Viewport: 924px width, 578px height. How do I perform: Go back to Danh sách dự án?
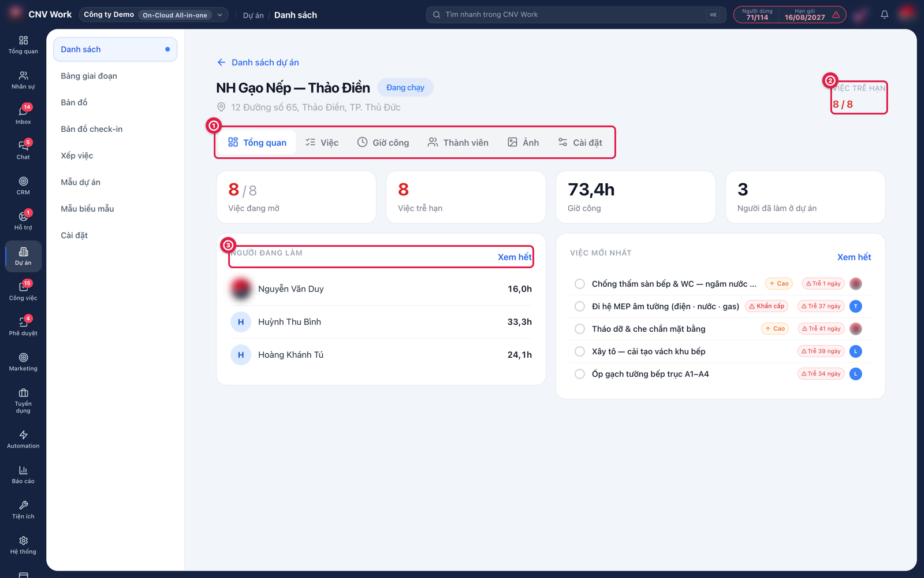(x=258, y=62)
